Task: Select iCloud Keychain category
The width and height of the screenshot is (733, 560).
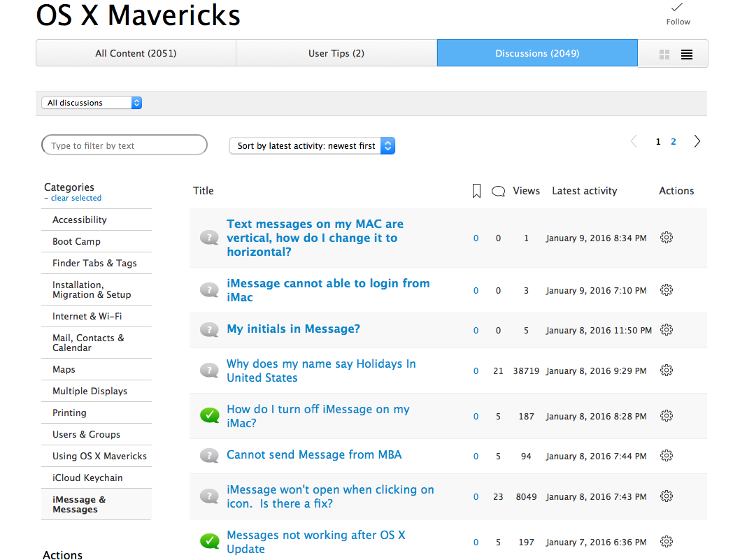Action: [x=97, y=478]
